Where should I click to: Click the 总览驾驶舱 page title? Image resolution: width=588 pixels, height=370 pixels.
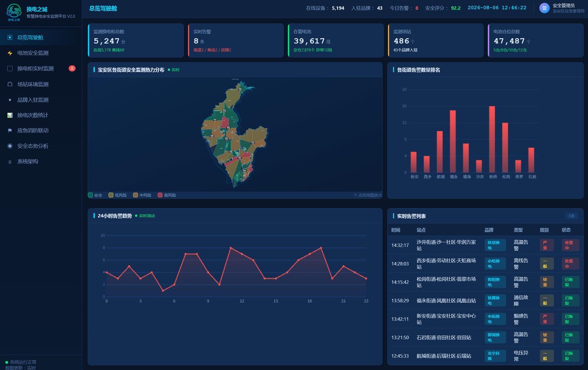[103, 8]
